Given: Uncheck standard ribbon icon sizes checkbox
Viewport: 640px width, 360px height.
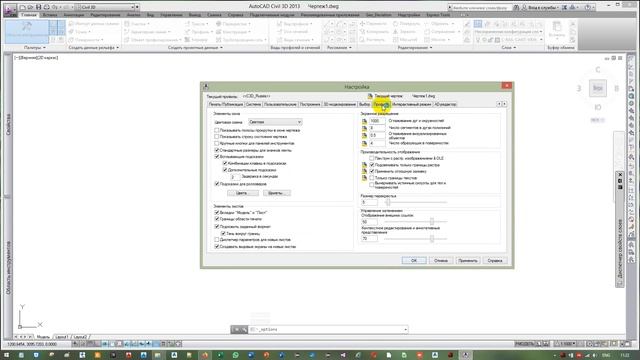Looking at the screenshot, I should [217, 150].
